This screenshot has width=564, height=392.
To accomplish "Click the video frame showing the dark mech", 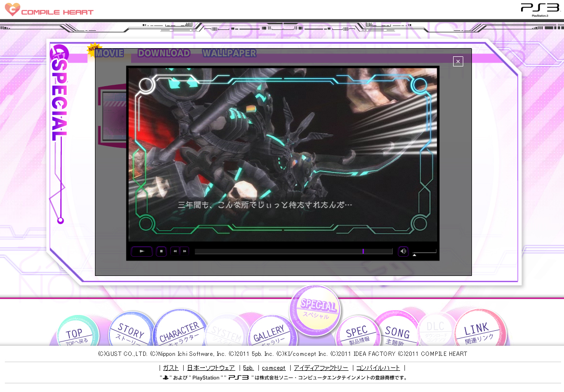I will coord(282,155).
